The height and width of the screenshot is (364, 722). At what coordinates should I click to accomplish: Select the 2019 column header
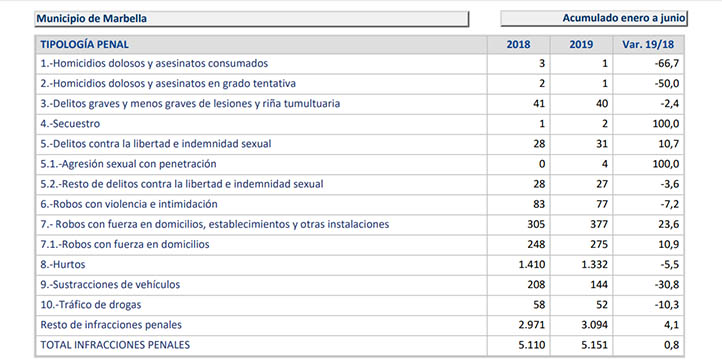[x=581, y=45]
